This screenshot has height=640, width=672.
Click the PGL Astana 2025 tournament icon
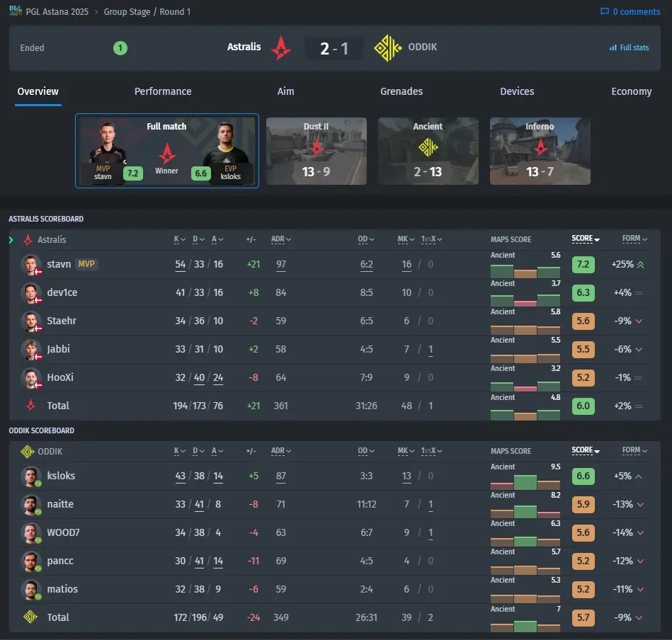[16, 11]
